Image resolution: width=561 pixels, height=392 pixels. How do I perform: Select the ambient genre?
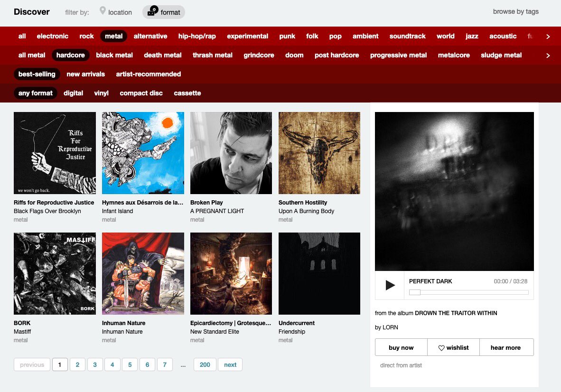click(x=365, y=36)
